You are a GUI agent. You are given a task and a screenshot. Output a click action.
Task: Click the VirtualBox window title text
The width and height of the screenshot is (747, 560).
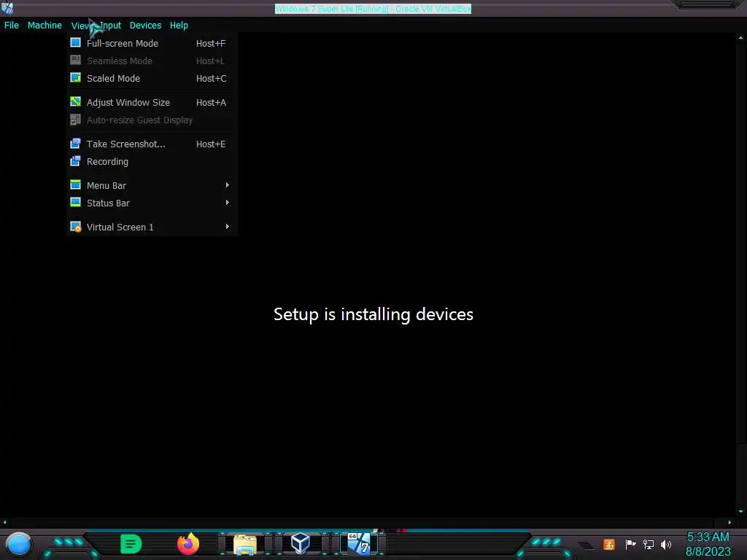pyautogui.click(x=373, y=9)
